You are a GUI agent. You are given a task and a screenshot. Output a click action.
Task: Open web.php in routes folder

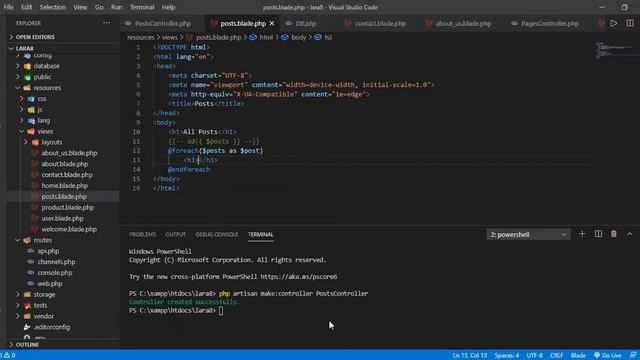50,283
